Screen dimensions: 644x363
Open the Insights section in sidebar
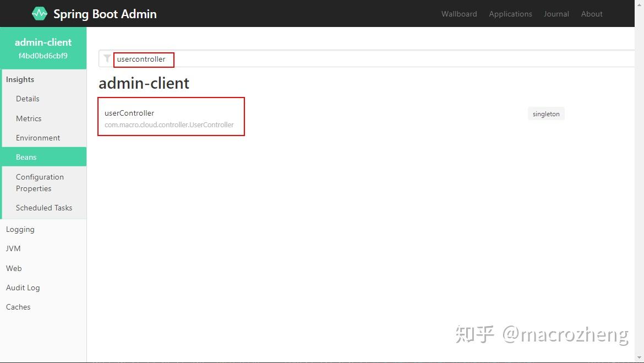point(20,79)
